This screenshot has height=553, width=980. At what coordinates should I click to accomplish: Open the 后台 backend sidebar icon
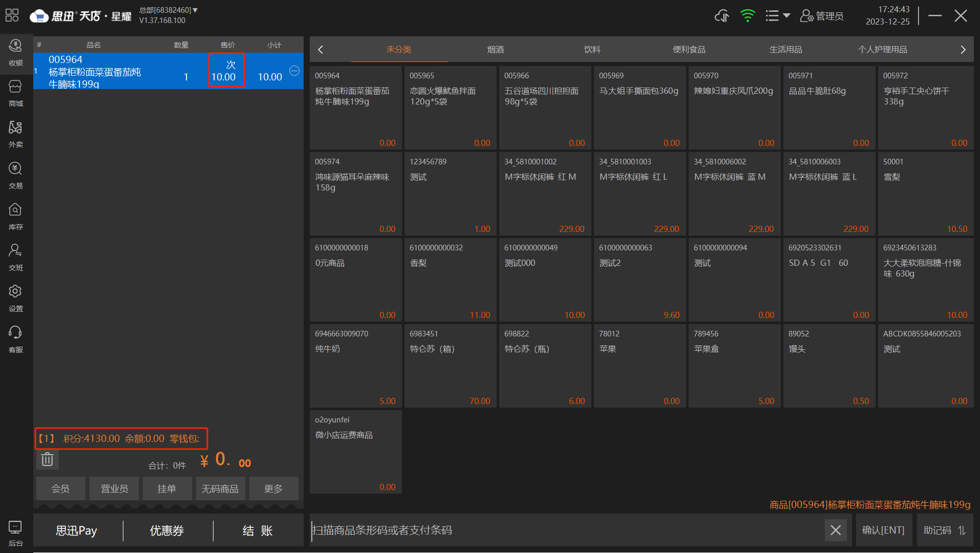tap(16, 534)
